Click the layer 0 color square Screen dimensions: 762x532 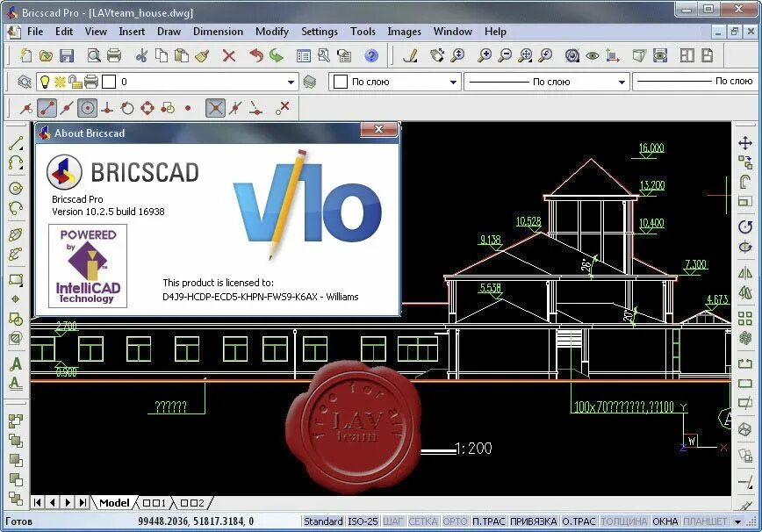pos(109,82)
